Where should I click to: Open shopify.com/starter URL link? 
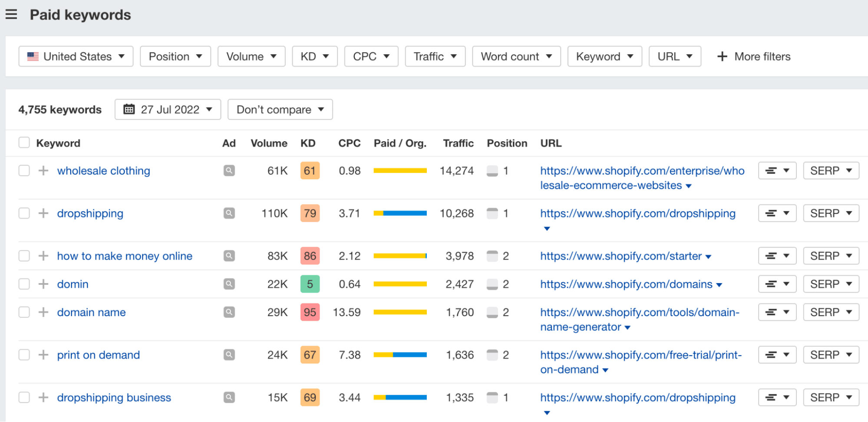pos(621,256)
